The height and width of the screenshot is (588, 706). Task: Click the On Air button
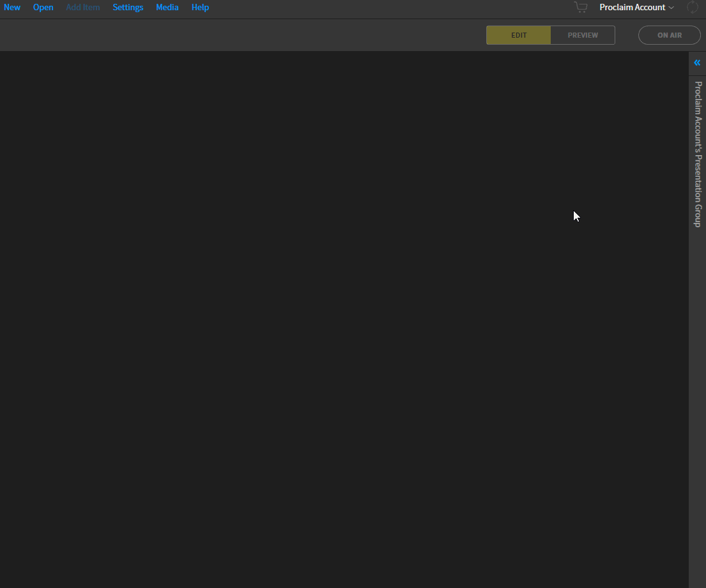click(x=670, y=35)
